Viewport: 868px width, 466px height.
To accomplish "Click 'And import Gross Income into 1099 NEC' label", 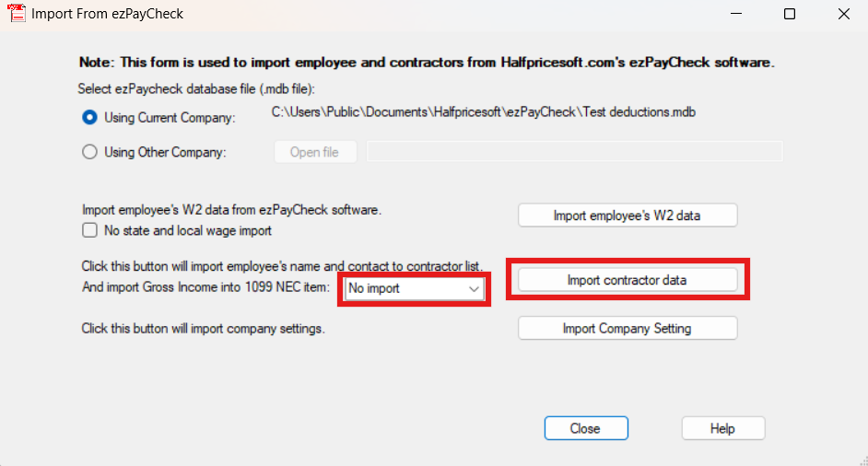I will tap(205, 287).
